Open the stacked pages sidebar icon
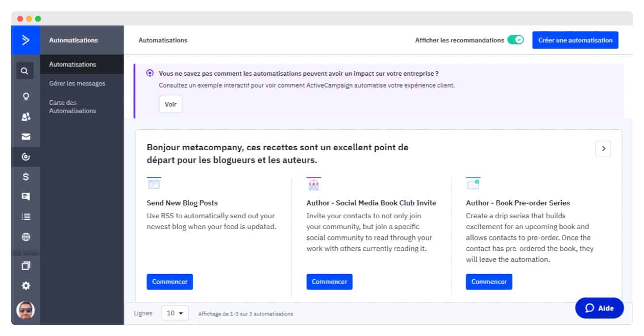The width and height of the screenshot is (644, 336). tap(25, 265)
